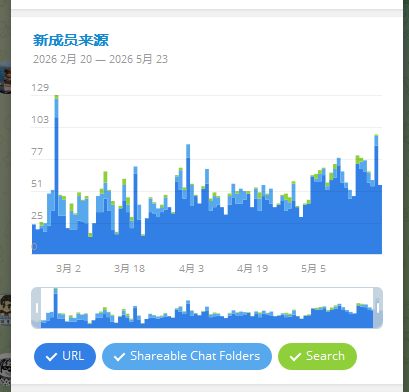Click the mini overview chart range window

pyautogui.click(x=207, y=308)
